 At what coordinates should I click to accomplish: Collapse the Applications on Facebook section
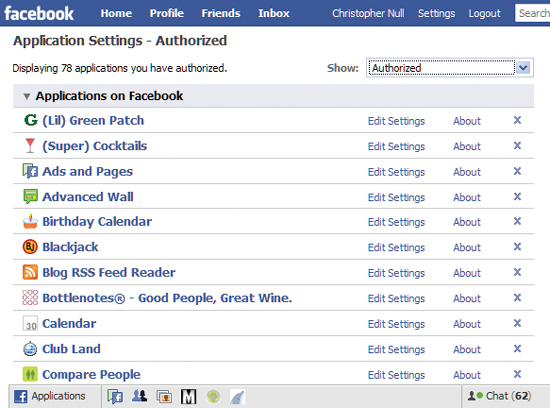tap(27, 96)
